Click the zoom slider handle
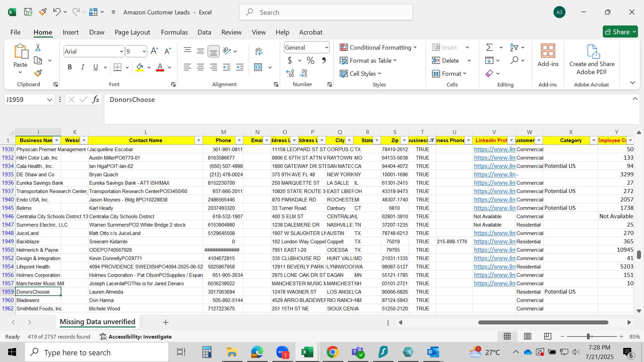This screenshot has height=362, width=644. pos(588,336)
